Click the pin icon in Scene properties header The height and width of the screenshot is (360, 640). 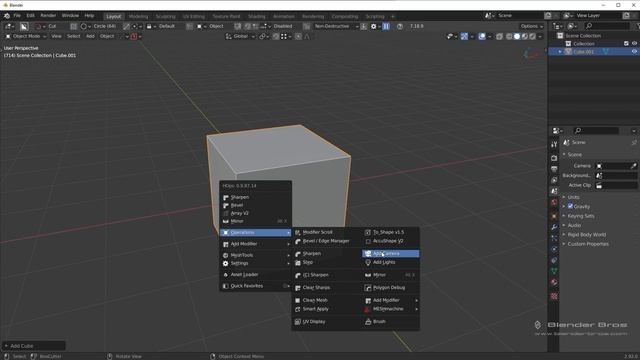click(634, 142)
